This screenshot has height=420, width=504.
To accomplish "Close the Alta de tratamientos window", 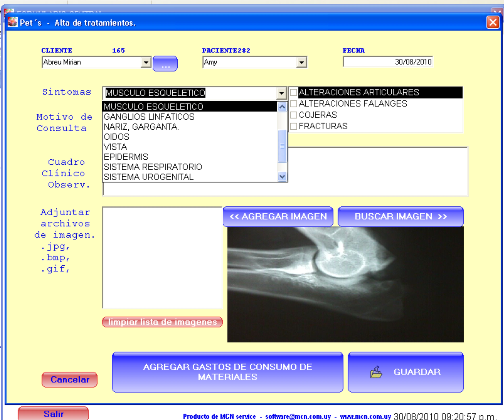I will coord(493,23).
